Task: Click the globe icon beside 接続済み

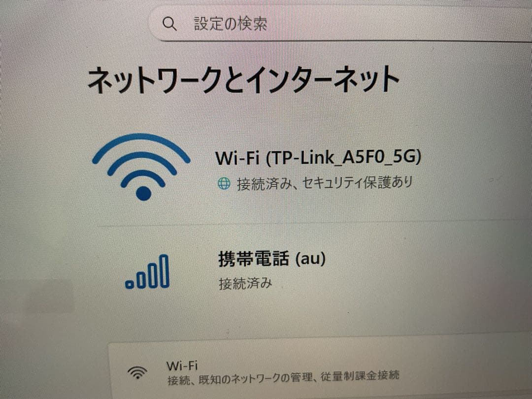Action: coord(224,184)
